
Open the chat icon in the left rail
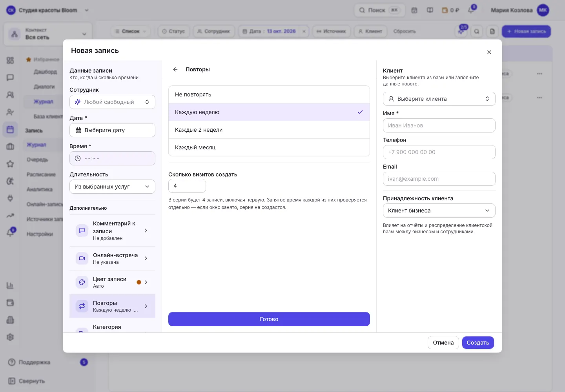pos(10,78)
